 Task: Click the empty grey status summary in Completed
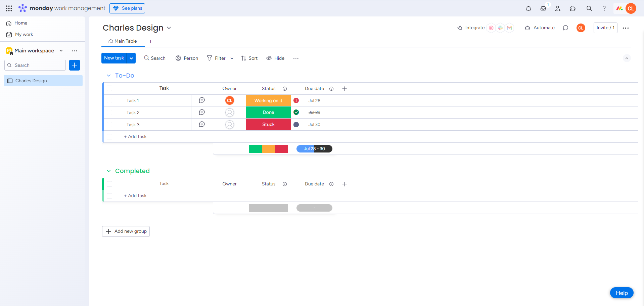click(268, 208)
